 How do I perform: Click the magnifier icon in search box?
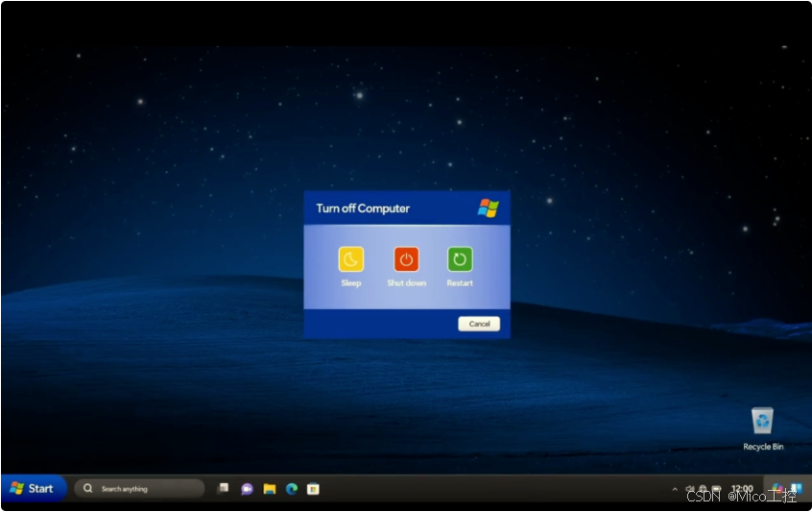[88, 488]
